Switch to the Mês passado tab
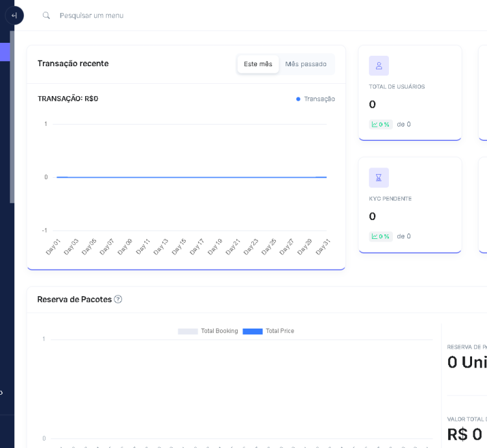Viewport: 487px width, 448px height. pyautogui.click(x=306, y=64)
